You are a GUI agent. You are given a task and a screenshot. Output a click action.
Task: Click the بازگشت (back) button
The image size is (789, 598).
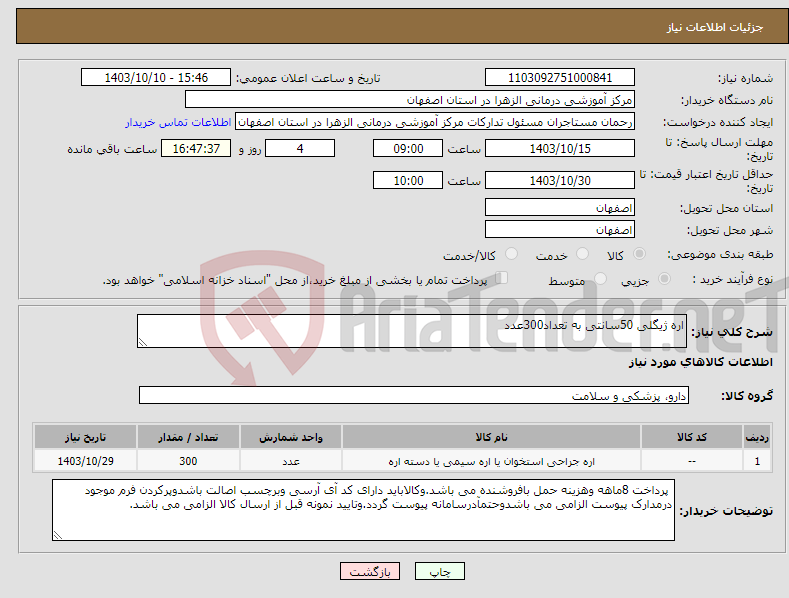370,571
